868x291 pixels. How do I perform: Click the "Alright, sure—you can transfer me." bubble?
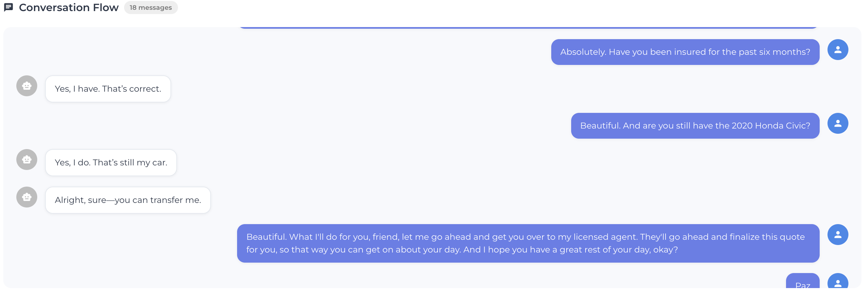(128, 200)
